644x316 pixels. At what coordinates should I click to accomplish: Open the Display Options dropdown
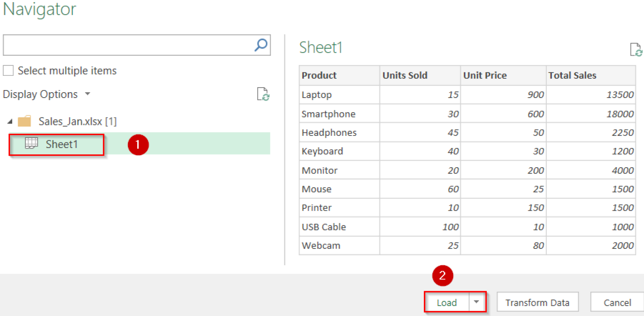(x=87, y=94)
